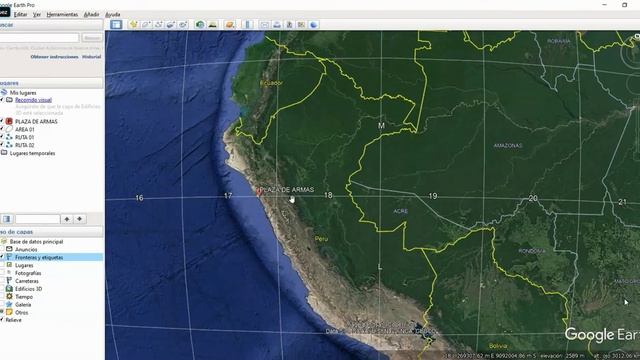The height and width of the screenshot is (360, 640).
Task: Start the Record a Tour tool
Action: click(x=183, y=24)
